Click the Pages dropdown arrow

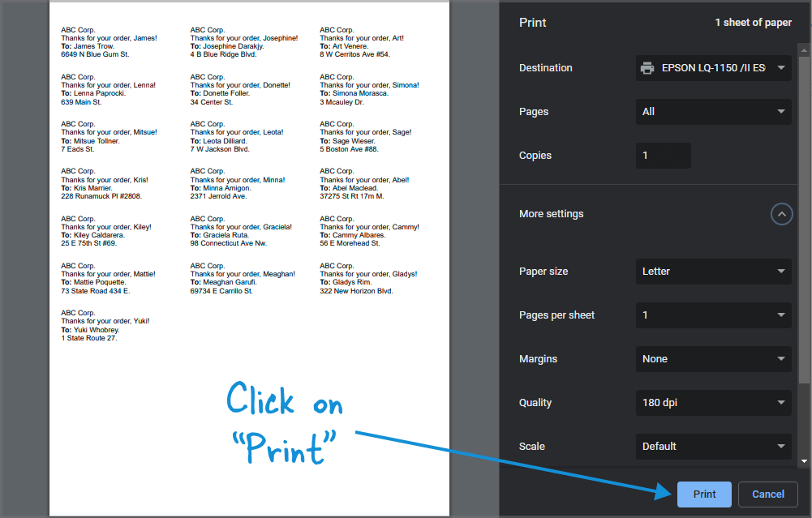781,111
